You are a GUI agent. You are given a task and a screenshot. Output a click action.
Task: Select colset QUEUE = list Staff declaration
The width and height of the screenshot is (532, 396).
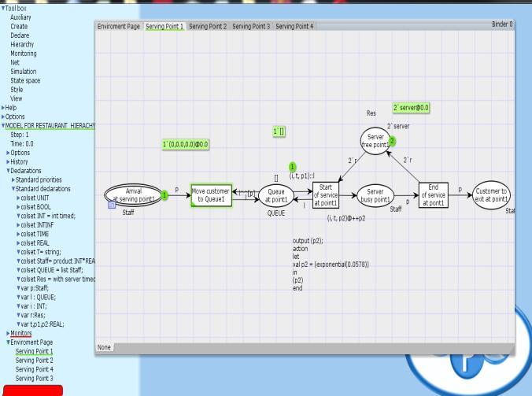(x=52, y=270)
